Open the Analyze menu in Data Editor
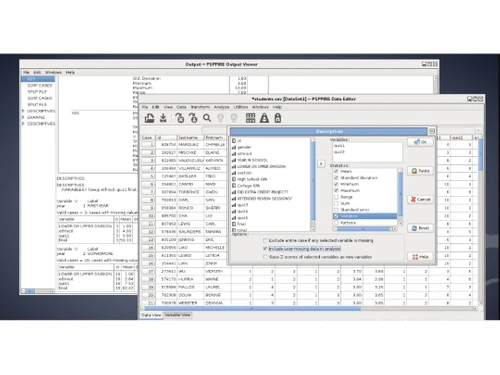This screenshot has height=375, width=500. click(221, 107)
